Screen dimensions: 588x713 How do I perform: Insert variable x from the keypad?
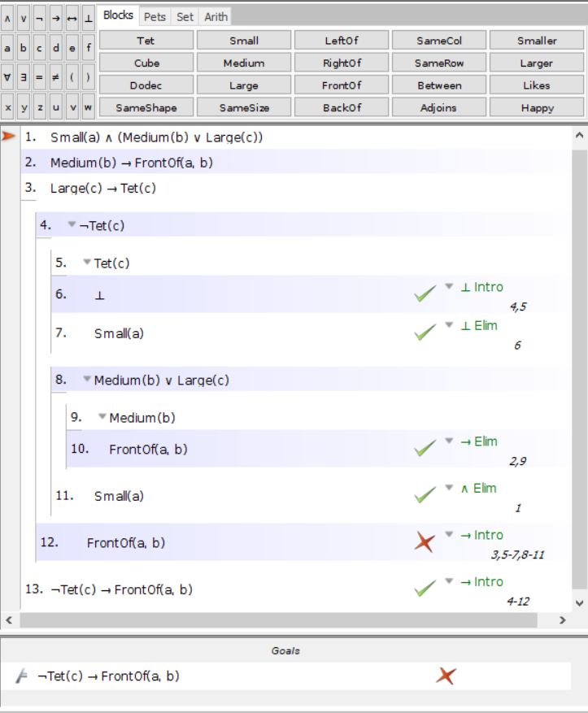tap(7, 107)
